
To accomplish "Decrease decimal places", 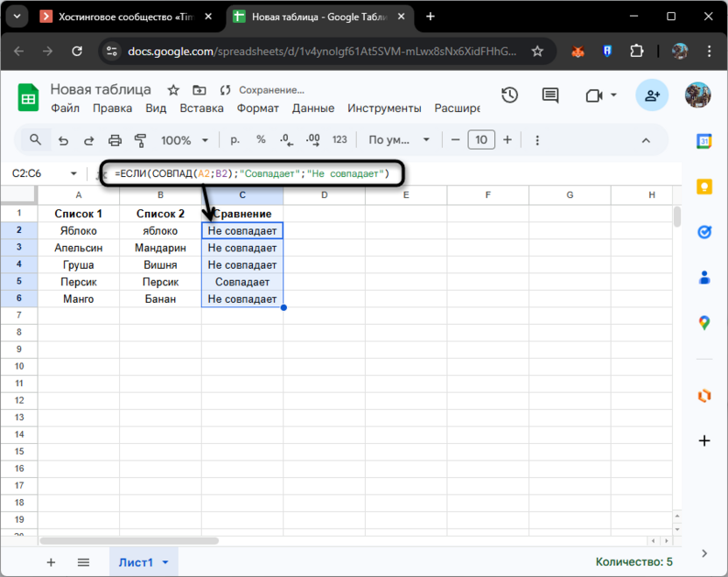I will 286,140.
